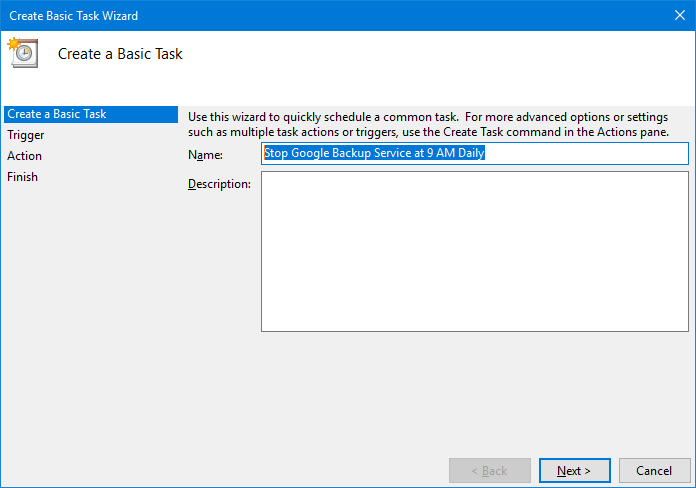696x488 pixels.
Task: Select highlighted Create a Basic Task step
Action: click(91, 114)
